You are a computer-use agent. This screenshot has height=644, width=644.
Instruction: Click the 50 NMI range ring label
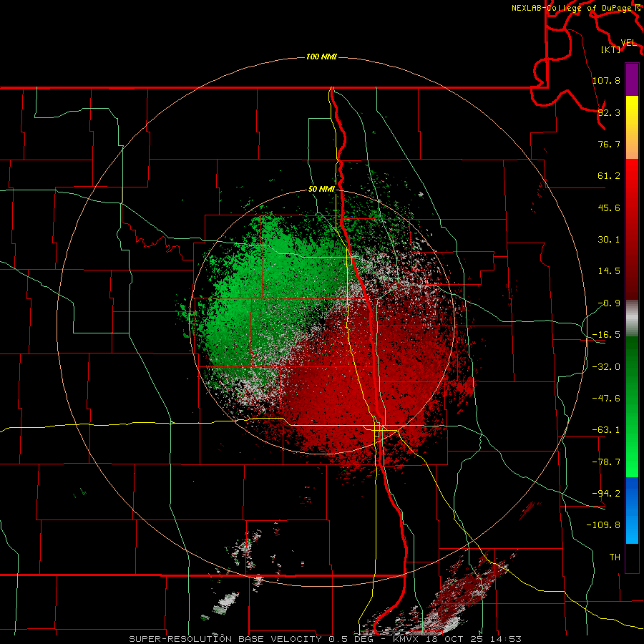[321, 189]
